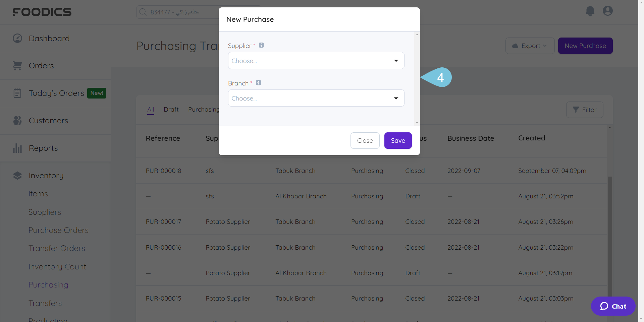
Task: Select the All tab
Action: pos(150,109)
